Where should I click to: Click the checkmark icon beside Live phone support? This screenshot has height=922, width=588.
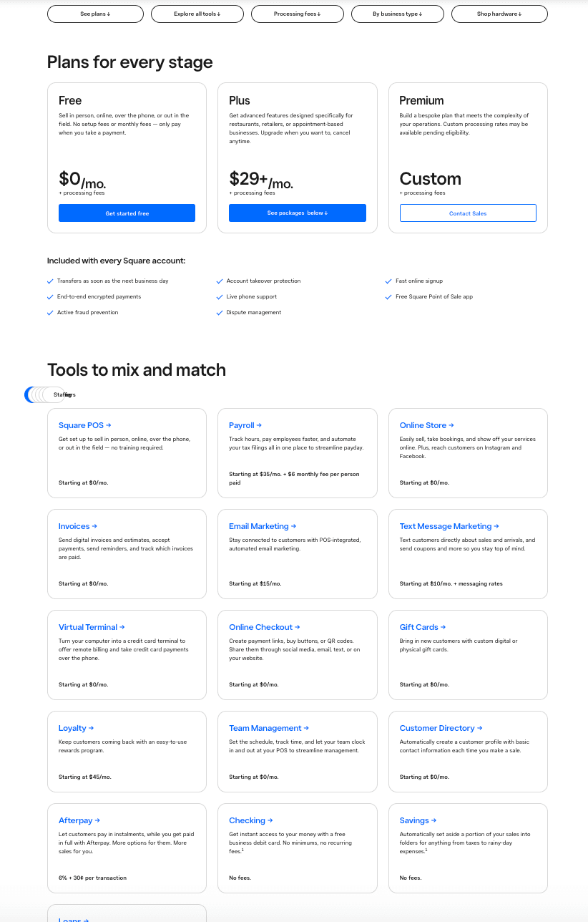tap(220, 297)
